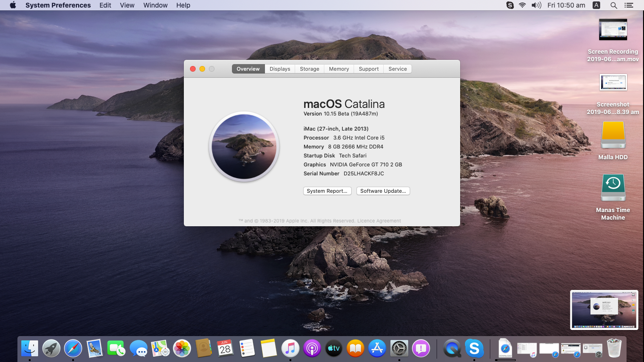This screenshot has width=644, height=362.
Task: Open the Trash in the Dock
Action: point(614,348)
